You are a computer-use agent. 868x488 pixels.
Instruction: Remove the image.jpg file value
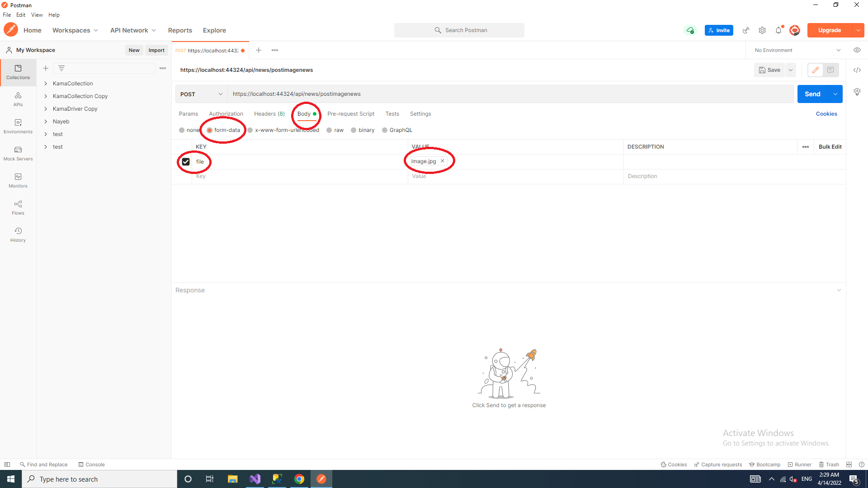[443, 161]
